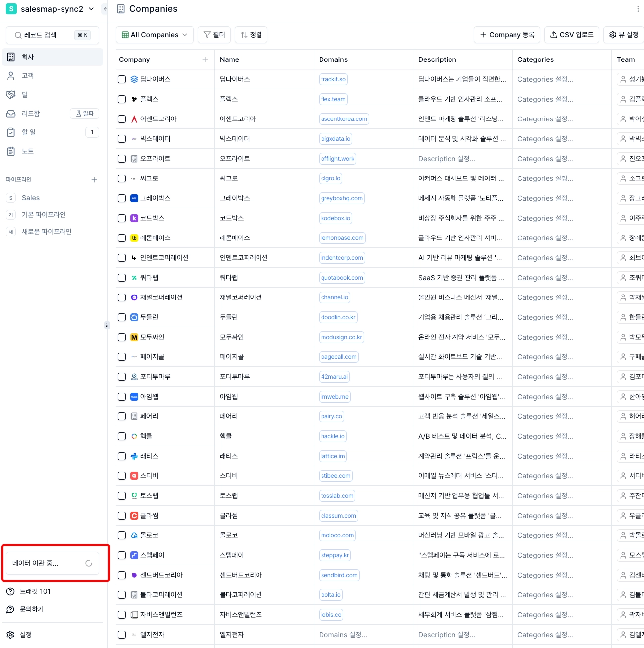644x648 pixels.
Task: Add a new pipeline with plus icon
Action: point(94,180)
